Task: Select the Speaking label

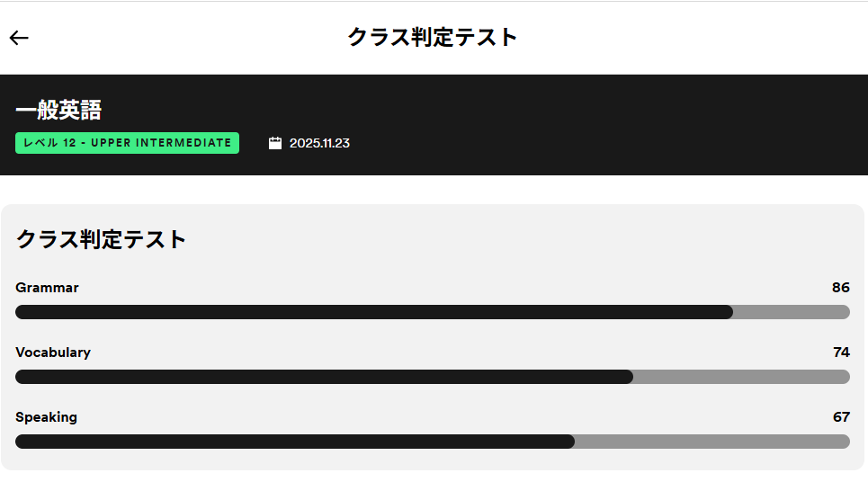Action: click(46, 417)
